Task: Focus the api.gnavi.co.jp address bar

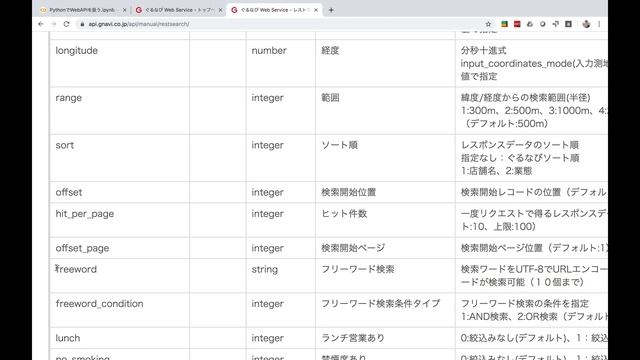Action: click(x=282, y=24)
